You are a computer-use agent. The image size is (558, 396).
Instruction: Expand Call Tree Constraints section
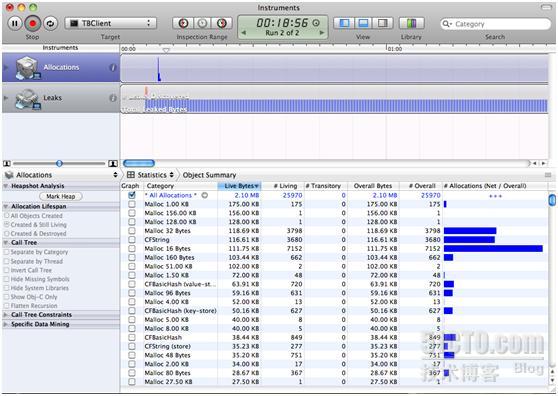pyautogui.click(x=6, y=315)
